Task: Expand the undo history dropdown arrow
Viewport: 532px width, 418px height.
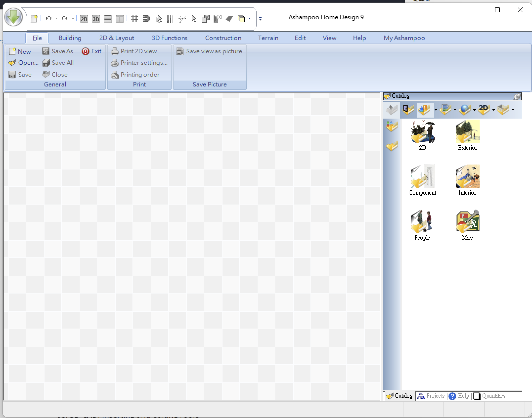Action: 57,19
